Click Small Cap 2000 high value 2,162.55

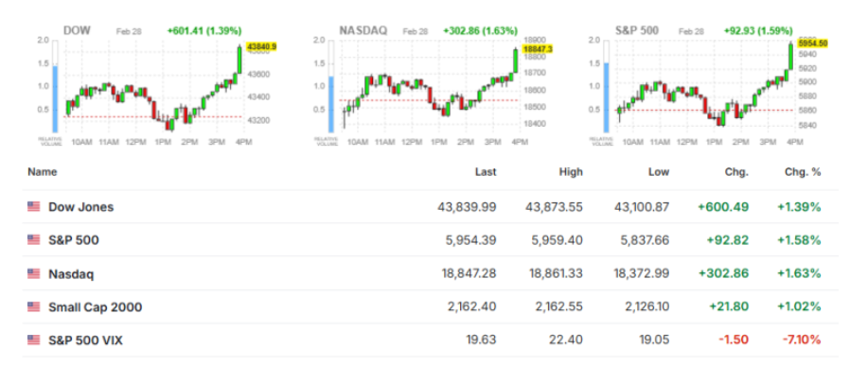[558, 307]
